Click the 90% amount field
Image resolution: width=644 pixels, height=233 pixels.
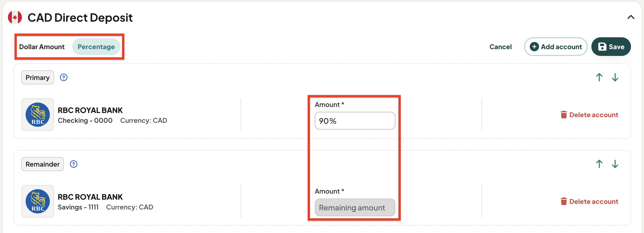(355, 121)
